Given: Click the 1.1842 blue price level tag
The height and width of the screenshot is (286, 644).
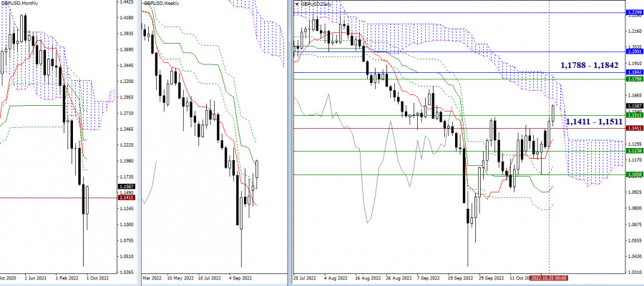Looking at the screenshot, I should point(633,72).
